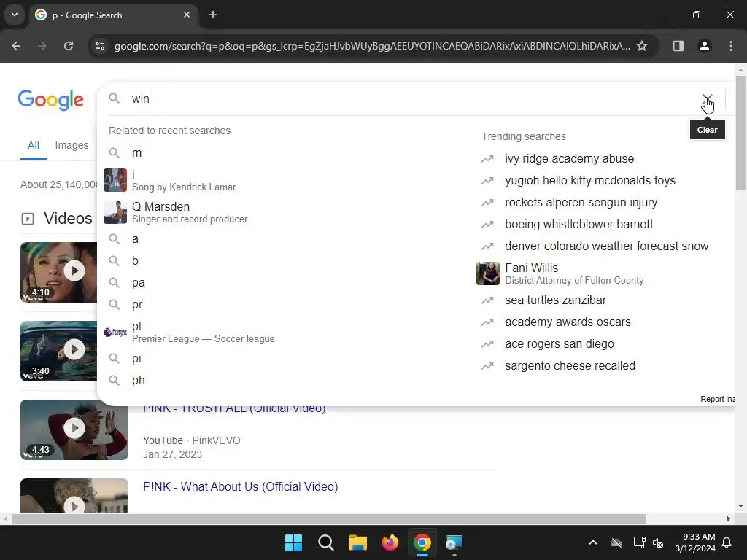Viewport: 747px width, 560px height.
Task: Show hidden system tray icons
Action: pos(593,542)
